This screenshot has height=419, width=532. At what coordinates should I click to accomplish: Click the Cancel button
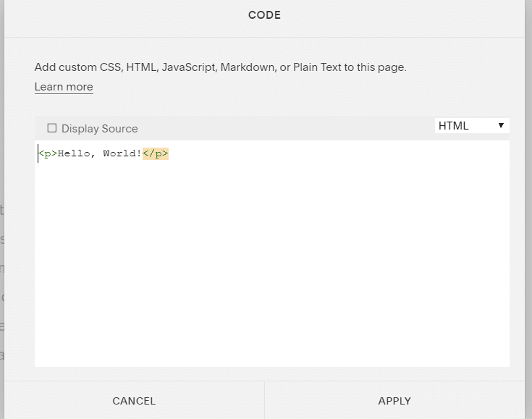(134, 401)
